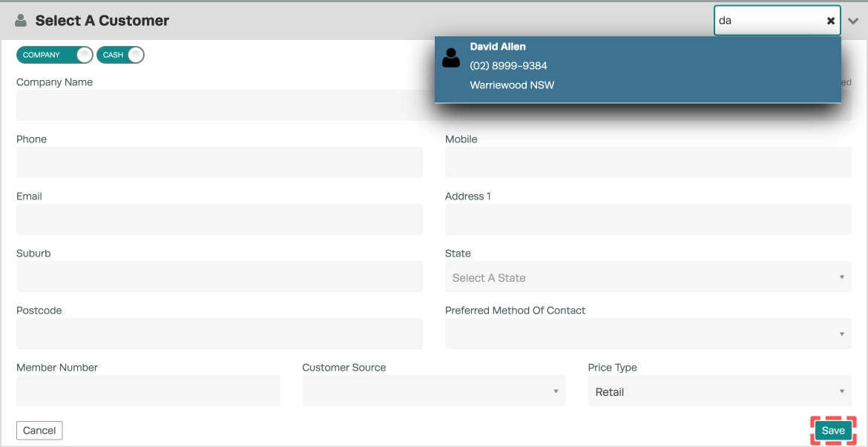This screenshot has height=447, width=868.
Task: Click David Allen's avatar icon in results
Action: click(451, 58)
